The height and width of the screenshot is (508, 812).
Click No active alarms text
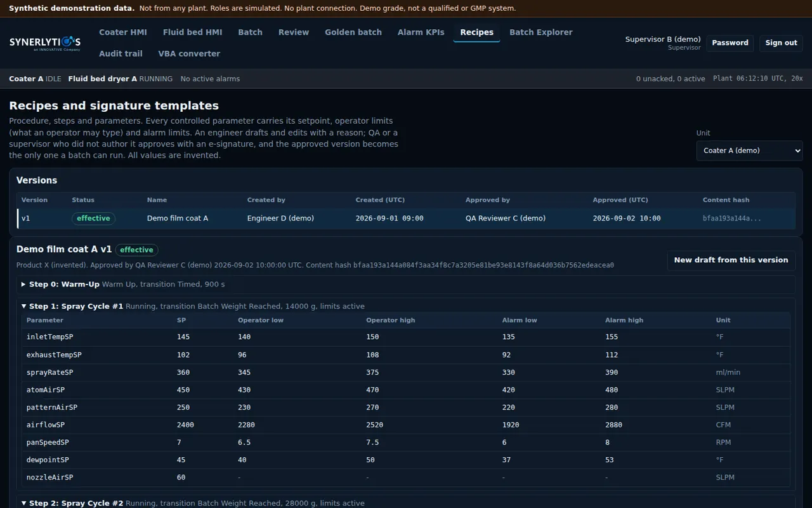coord(210,79)
